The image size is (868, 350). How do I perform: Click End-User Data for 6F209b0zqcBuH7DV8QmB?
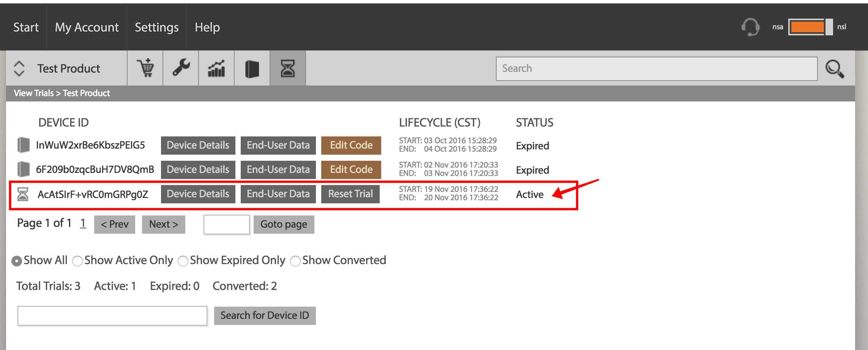pos(278,170)
